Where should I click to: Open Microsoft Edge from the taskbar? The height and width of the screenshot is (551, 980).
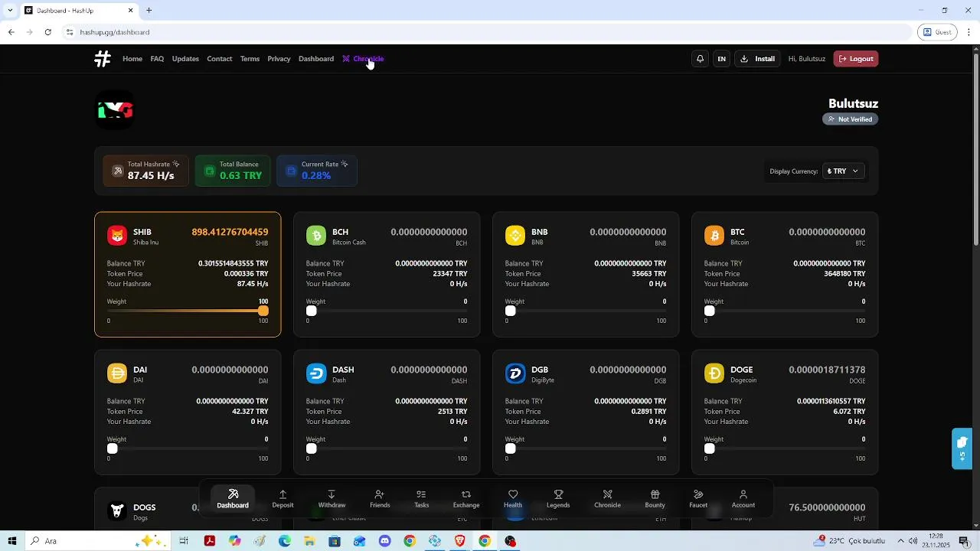(284, 541)
